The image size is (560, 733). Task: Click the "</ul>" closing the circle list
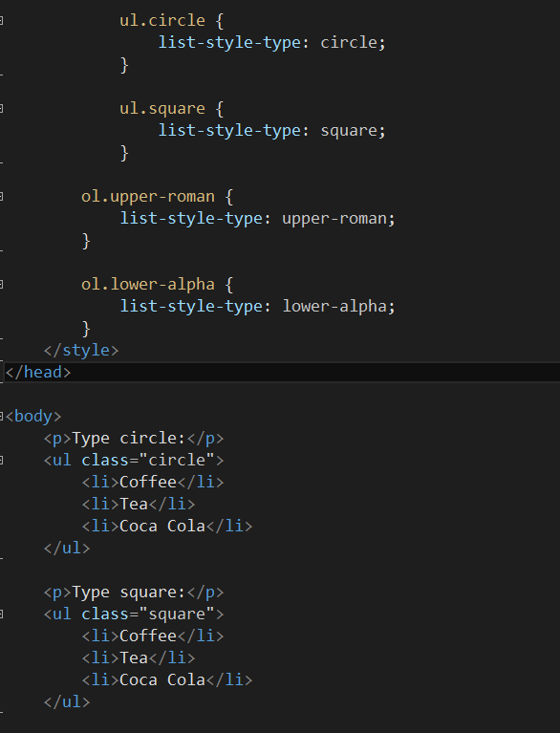pyautogui.click(x=66, y=548)
